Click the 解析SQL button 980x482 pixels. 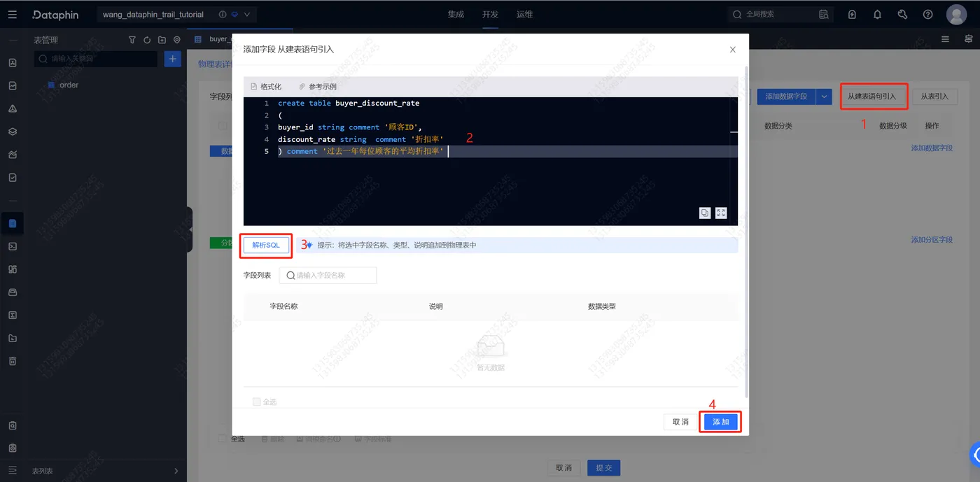coord(266,245)
